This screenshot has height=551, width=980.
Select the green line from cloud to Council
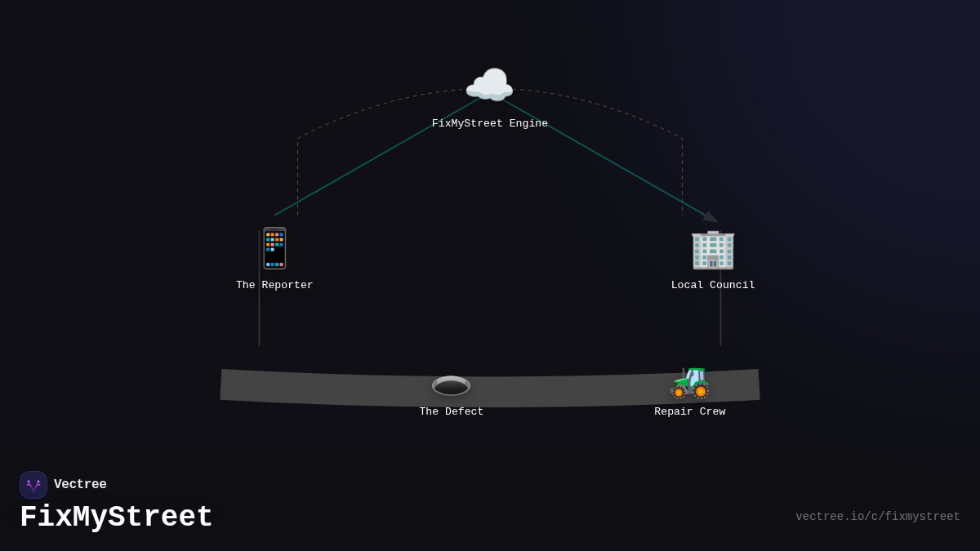point(604,157)
